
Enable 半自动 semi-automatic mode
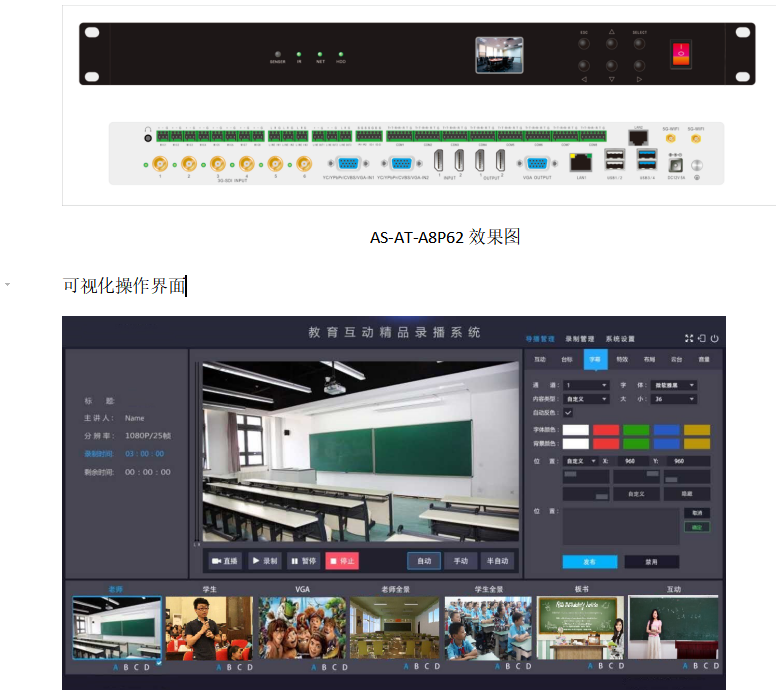pyautogui.click(x=496, y=561)
